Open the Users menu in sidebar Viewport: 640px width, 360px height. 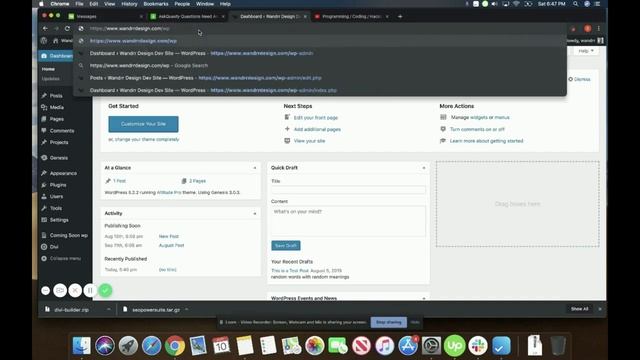pyautogui.click(x=56, y=196)
